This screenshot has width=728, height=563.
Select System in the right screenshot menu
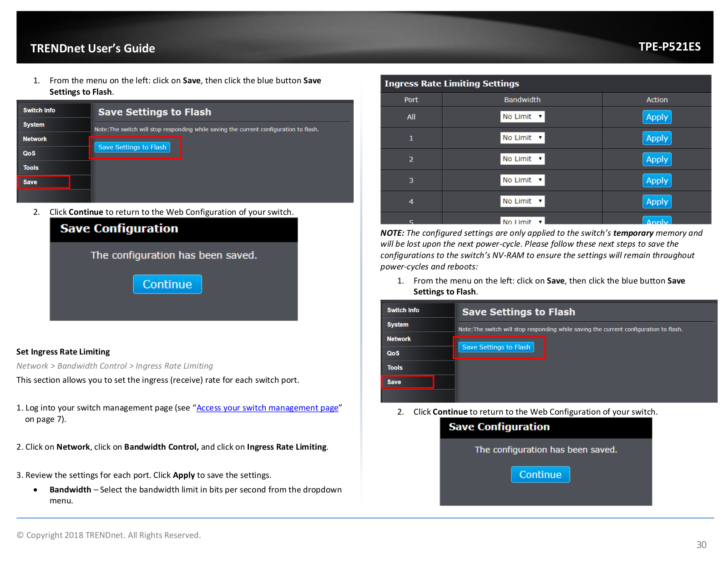(x=418, y=325)
